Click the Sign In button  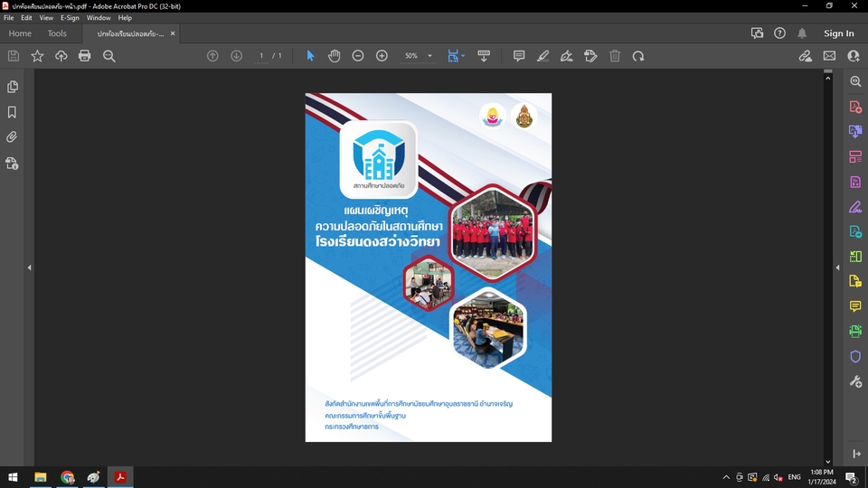[x=839, y=33]
